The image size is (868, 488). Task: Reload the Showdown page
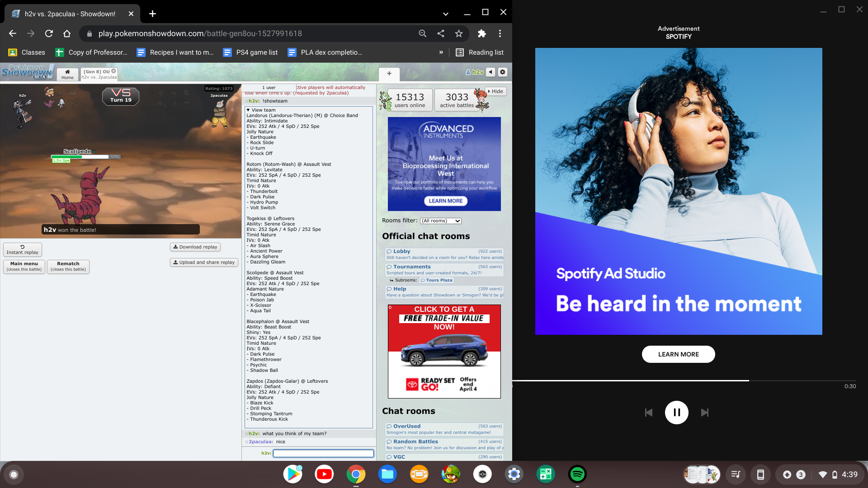(x=49, y=33)
